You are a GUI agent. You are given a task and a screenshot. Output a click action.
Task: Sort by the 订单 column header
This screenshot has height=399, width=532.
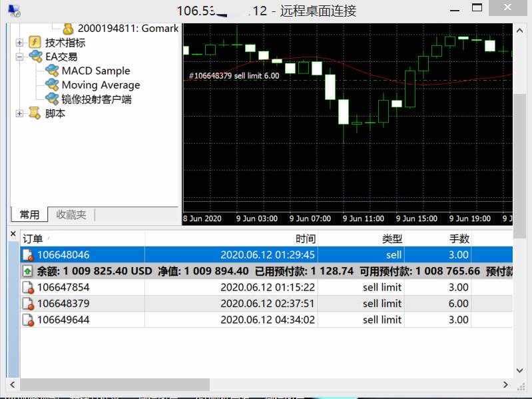pyautogui.click(x=83, y=239)
